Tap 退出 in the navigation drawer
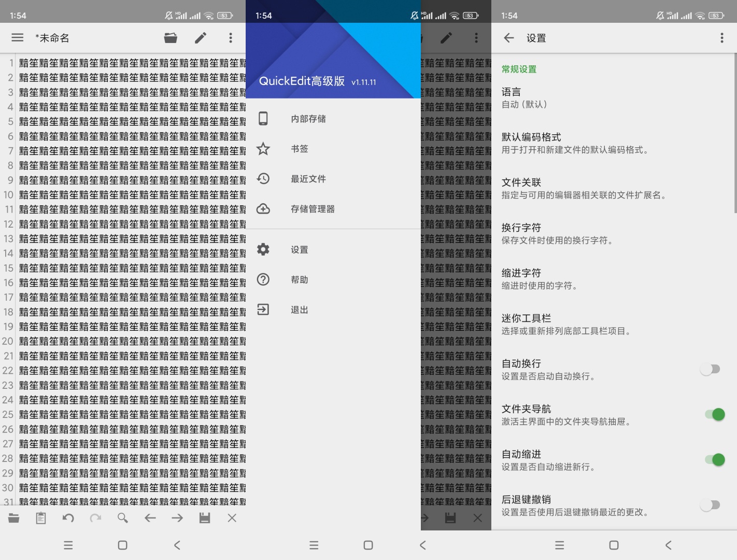Viewport: 737px width, 560px height. coord(300,310)
